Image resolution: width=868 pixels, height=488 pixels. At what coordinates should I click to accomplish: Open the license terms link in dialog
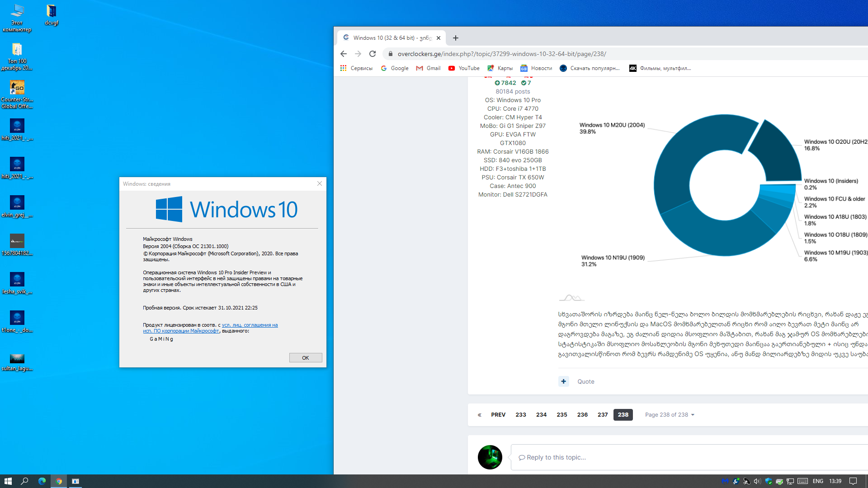tap(250, 325)
